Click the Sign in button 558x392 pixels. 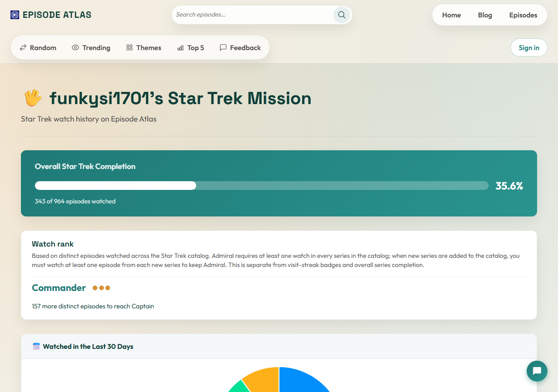coord(529,47)
